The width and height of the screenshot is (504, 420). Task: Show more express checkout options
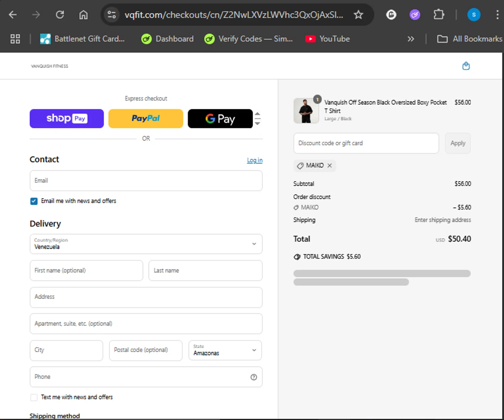257,119
